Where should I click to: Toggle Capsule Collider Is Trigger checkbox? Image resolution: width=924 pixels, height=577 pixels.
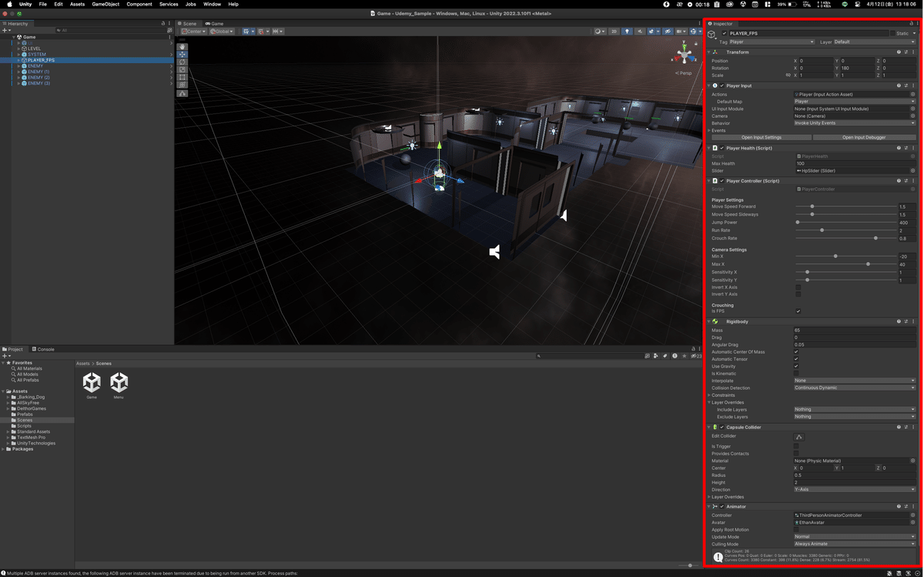tap(796, 447)
